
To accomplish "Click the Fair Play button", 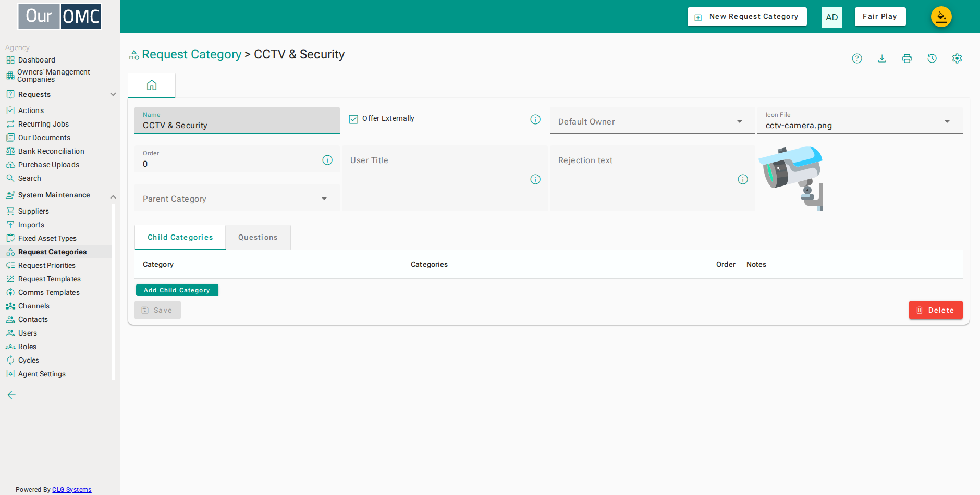I will click(880, 17).
